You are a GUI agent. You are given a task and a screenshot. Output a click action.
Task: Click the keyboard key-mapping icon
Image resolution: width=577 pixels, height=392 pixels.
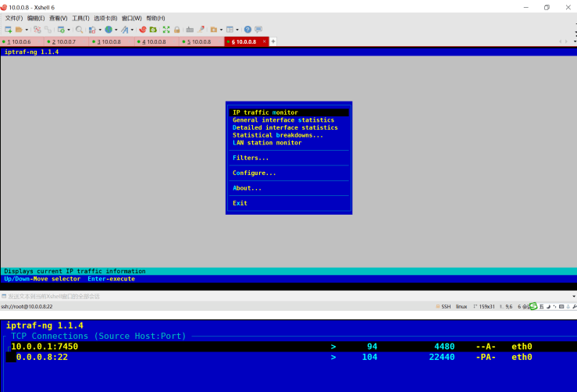190,30
